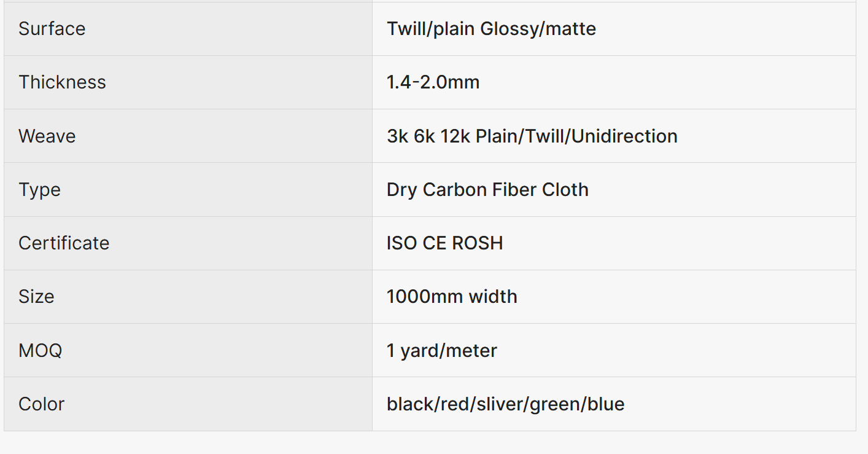This screenshot has width=868, height=454.
Task: Select the Twill/plain Glossy/matte value
Action: 491,29
